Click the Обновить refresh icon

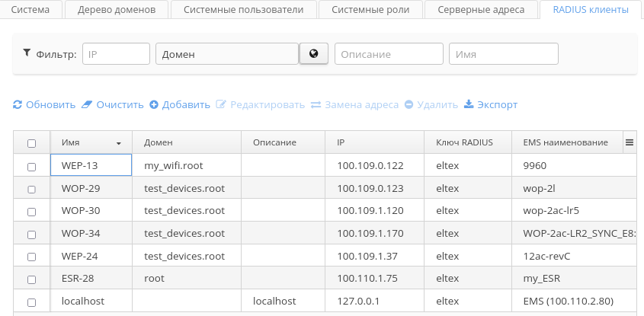18,105
